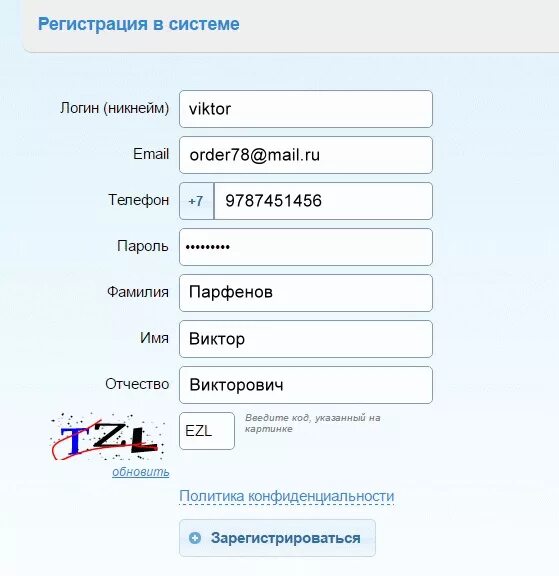559x576 pixels.
Task: Focus the Имя field containing Виктор
Action: coord(306,339)
